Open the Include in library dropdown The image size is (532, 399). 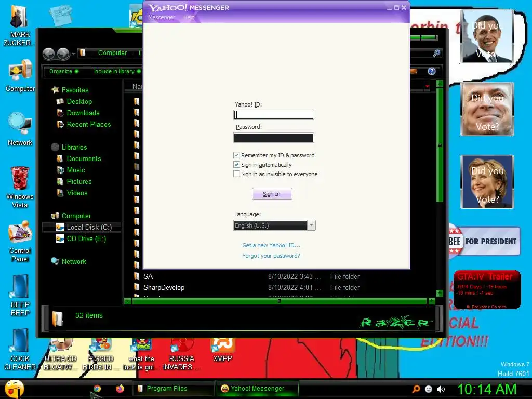click(117, 71)
